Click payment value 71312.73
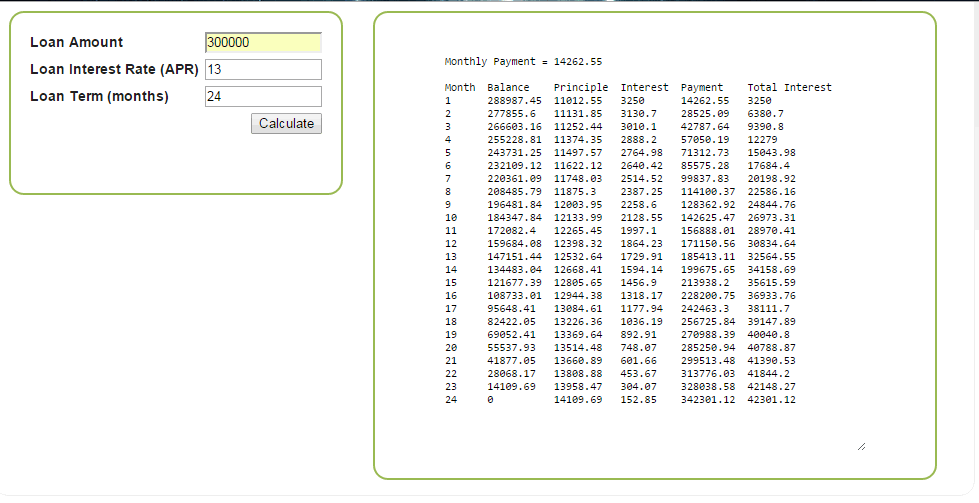Screen dimensions: 979x503 click(705, 152)
